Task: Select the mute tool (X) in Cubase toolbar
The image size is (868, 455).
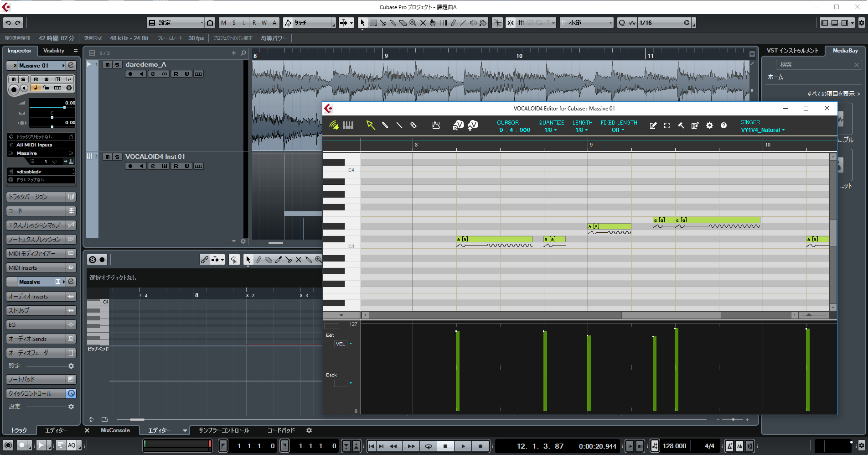Action: coord(423,23)
